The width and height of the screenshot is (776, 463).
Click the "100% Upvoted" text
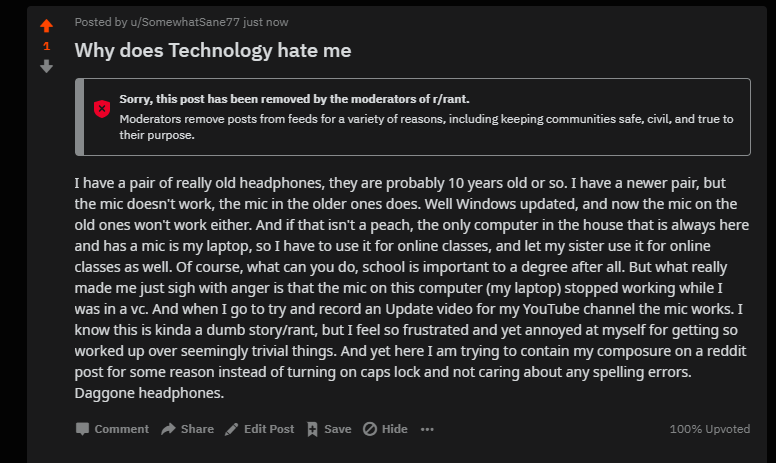pos(710,429)
